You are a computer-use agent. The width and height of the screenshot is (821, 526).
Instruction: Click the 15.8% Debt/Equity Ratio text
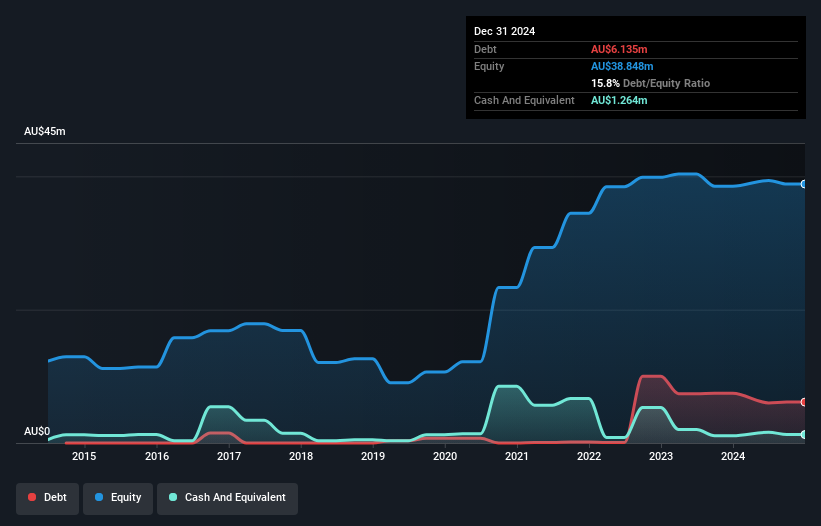650,83
